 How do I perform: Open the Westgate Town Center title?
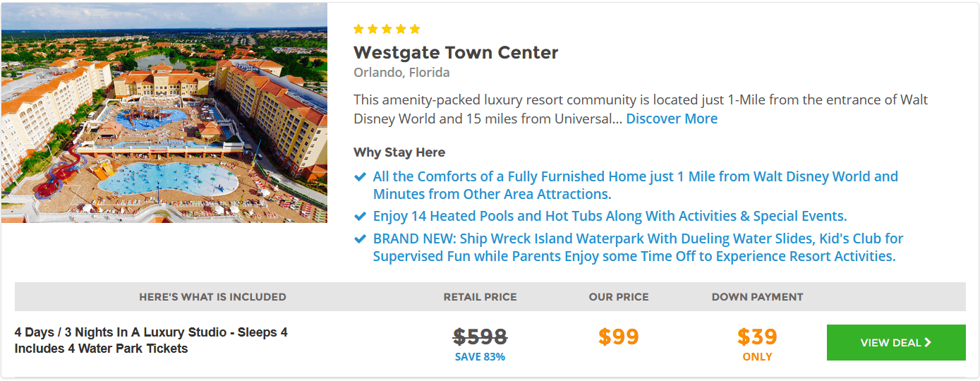(456, 52)
